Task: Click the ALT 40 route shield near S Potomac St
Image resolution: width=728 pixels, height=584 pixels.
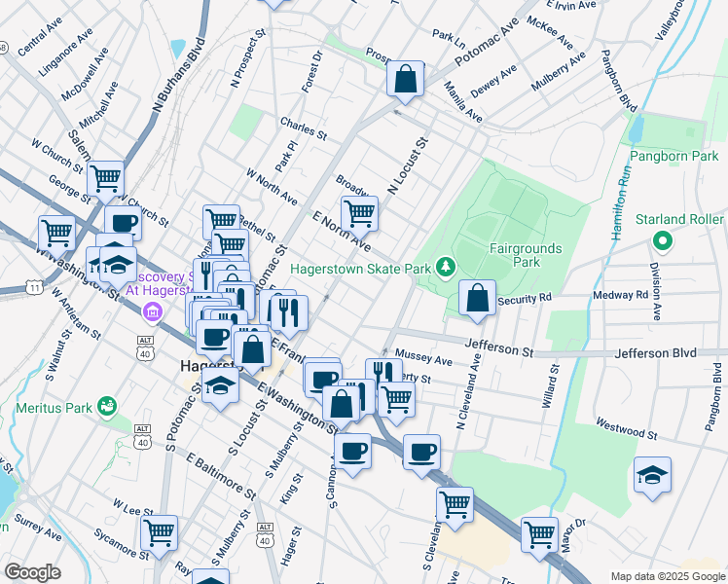Action: point(143,438)
